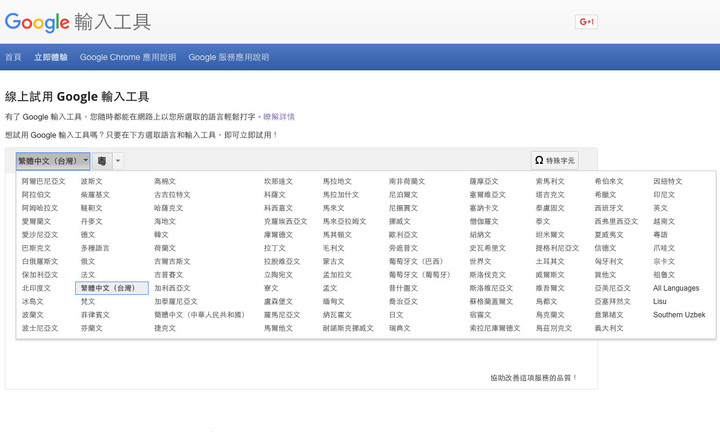Viewport: 720px width, 432px height.
Task: Pick 拉丁文 language option
Action: pos(275,248)
